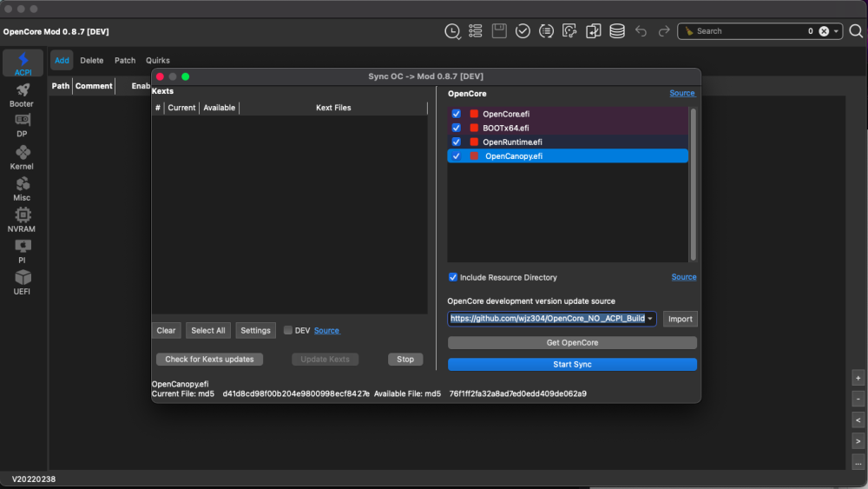The image size is (868, 489).
Task: Select the OpenRuntime.efi row text
Action: coord(512,142)
